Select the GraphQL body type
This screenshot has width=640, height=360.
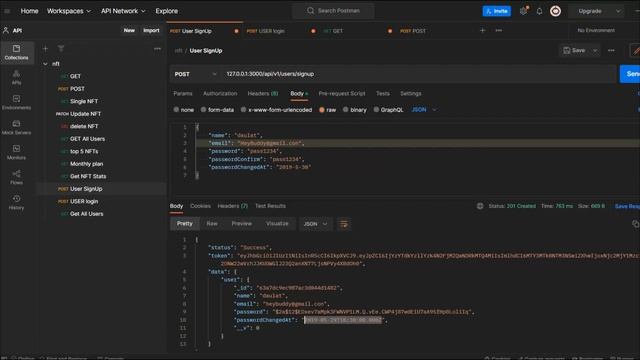[388, 110]
